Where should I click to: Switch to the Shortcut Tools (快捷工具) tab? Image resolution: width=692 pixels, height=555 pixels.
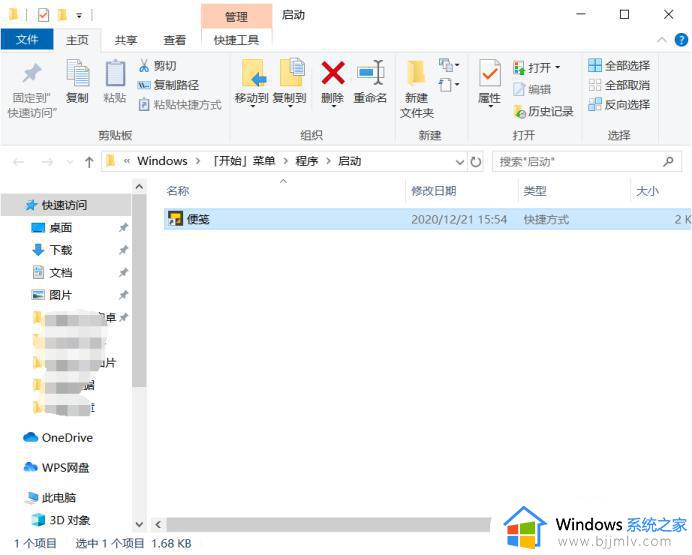pyautogui.click(x=236, y=40)
